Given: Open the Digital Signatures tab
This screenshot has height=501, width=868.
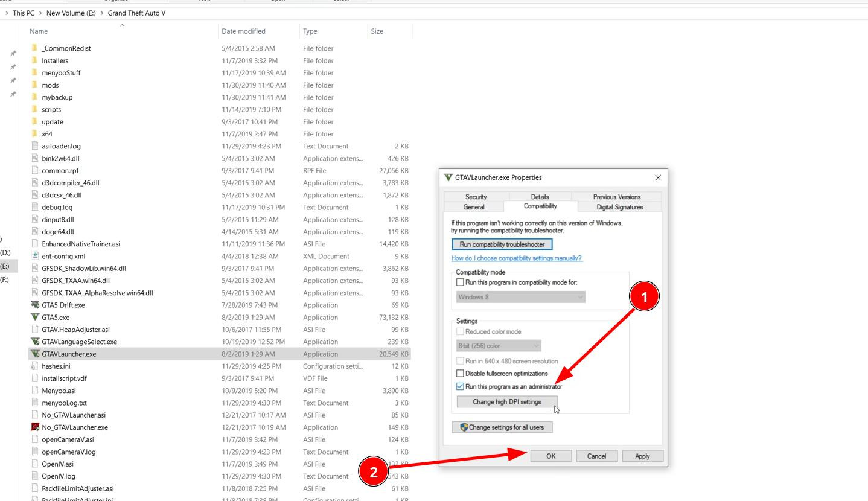Looking at the screenshot, I should tap(619, 207).
